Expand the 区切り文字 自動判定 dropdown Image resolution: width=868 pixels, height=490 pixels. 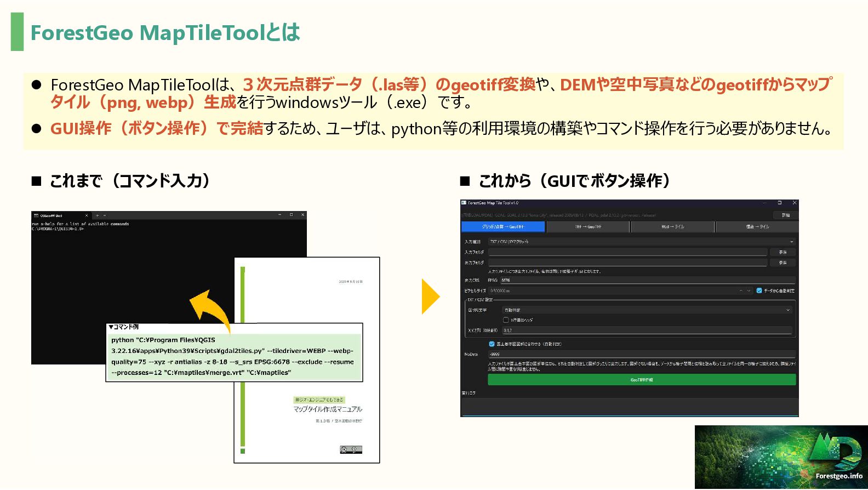pos(647,310)
